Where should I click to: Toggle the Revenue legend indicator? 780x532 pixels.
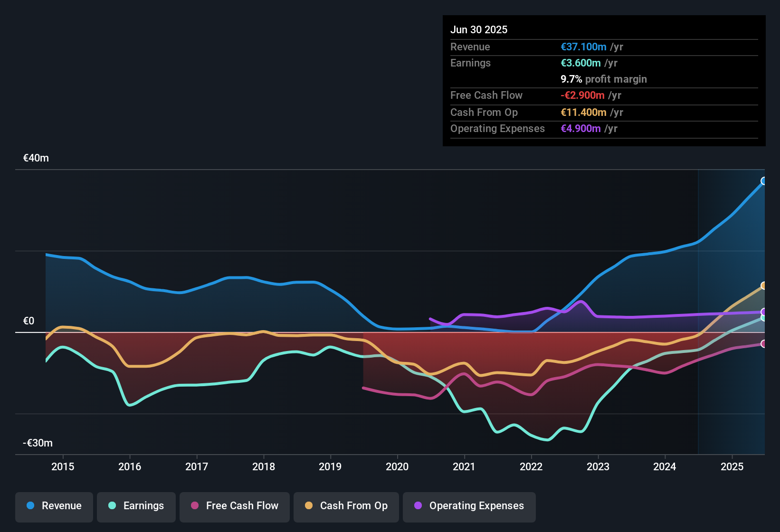[54, 506]
